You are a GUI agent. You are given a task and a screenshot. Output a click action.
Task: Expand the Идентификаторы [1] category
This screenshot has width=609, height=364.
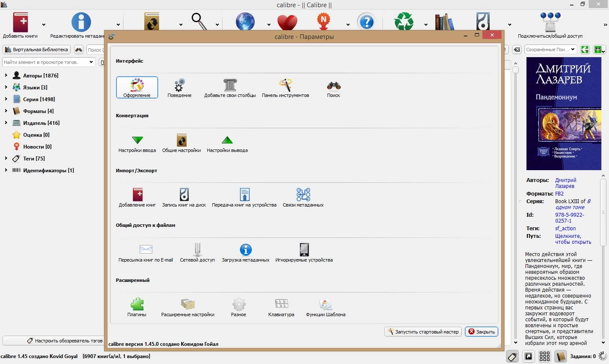click(6, 170)
